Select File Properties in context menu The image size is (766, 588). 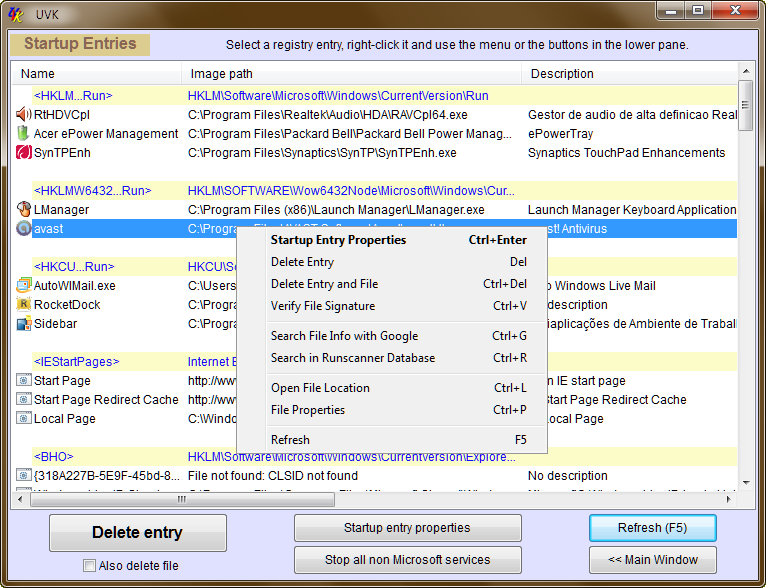[x=392, y=410]
